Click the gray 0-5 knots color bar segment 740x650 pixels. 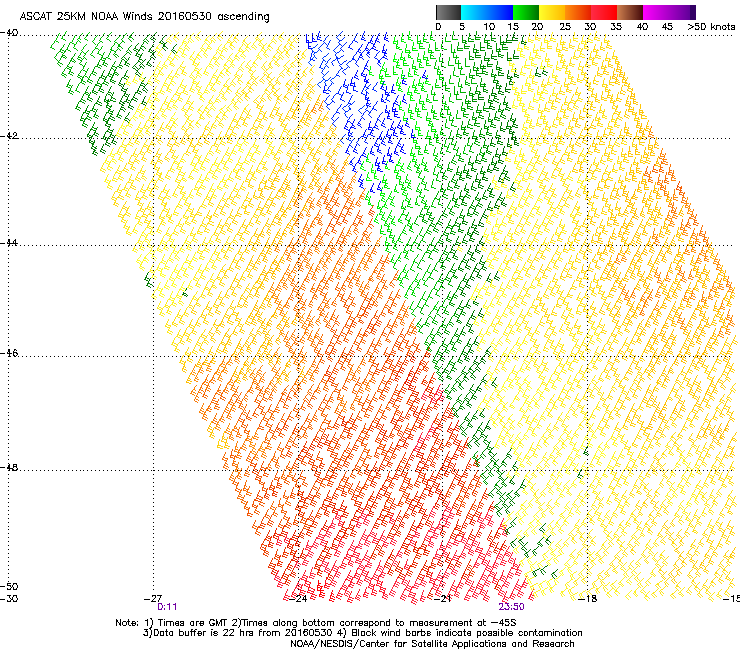coord(448,12)
